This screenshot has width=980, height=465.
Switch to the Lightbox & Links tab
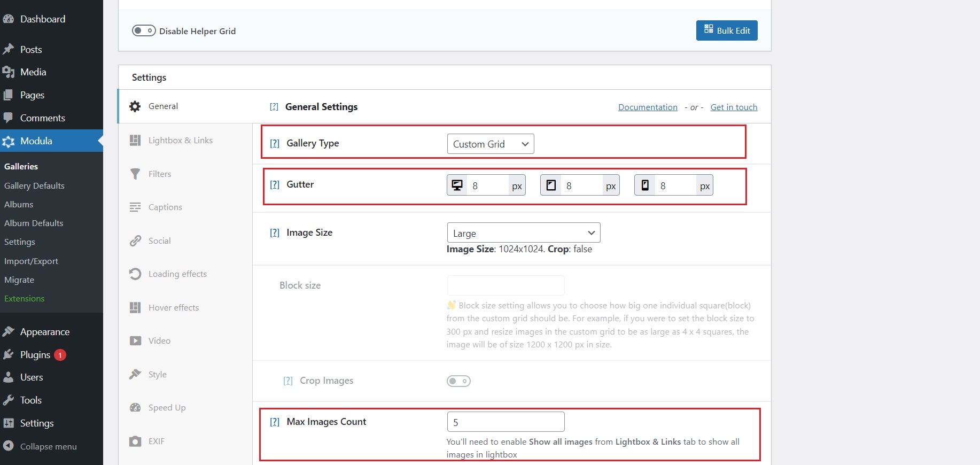[x=180, y=140]
